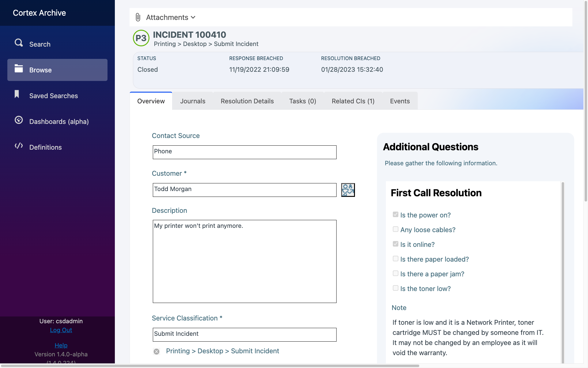Open the customer lookup picker icon
Image resolution: width=588 pixels, height=368 pixels.
tap(348, 190)
